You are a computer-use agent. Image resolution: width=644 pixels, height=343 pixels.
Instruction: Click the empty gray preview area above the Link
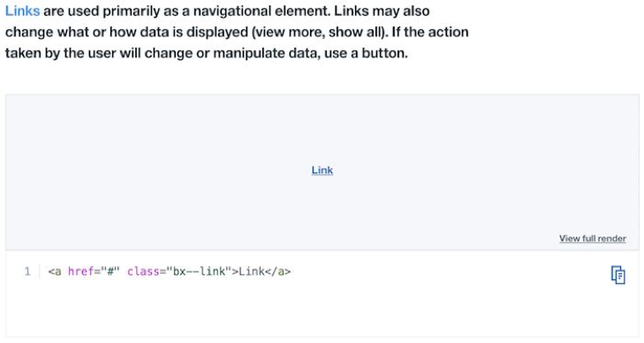pos(322,127)
